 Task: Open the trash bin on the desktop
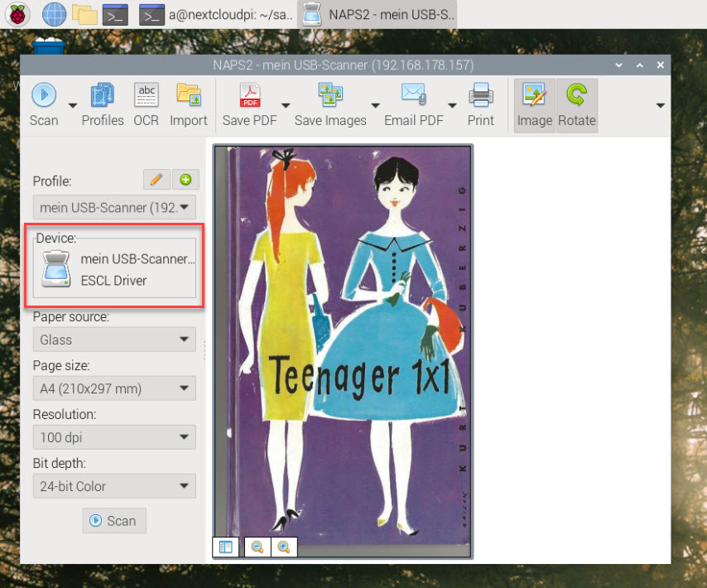point(49,46)
